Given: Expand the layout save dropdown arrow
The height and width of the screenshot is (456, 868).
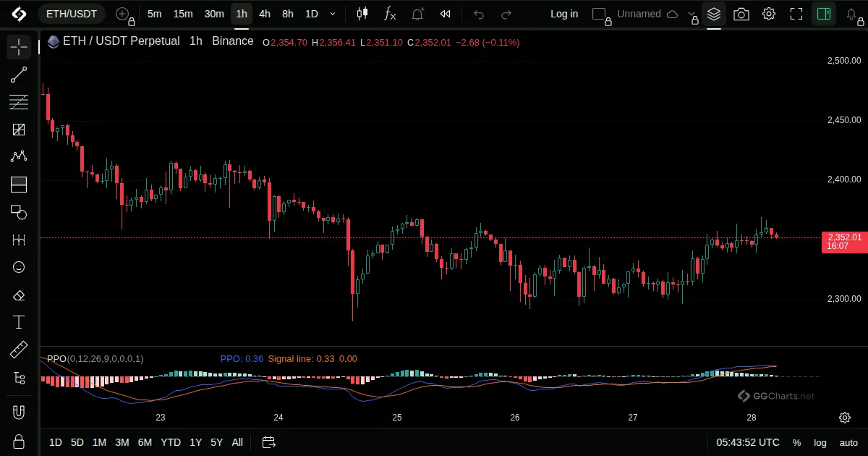Looking at the screenshot, I should [x=692, y=14].
